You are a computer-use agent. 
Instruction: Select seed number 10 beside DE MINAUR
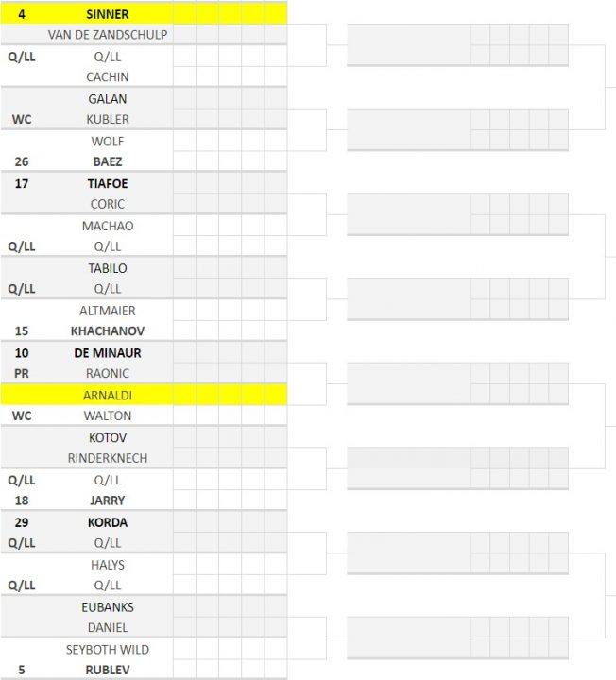click(x=22, y=353)
